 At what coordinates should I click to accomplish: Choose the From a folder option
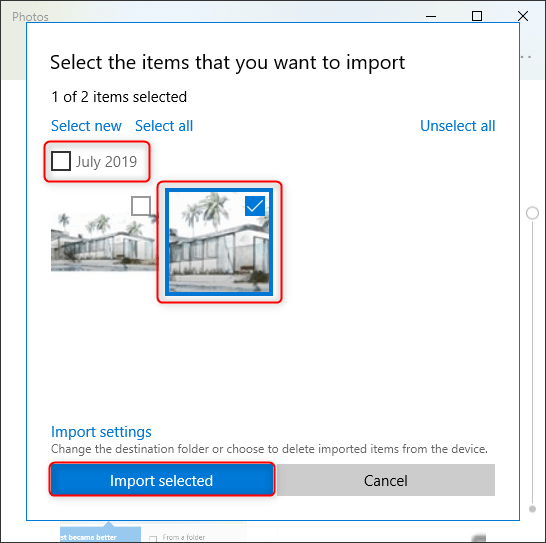184,537
